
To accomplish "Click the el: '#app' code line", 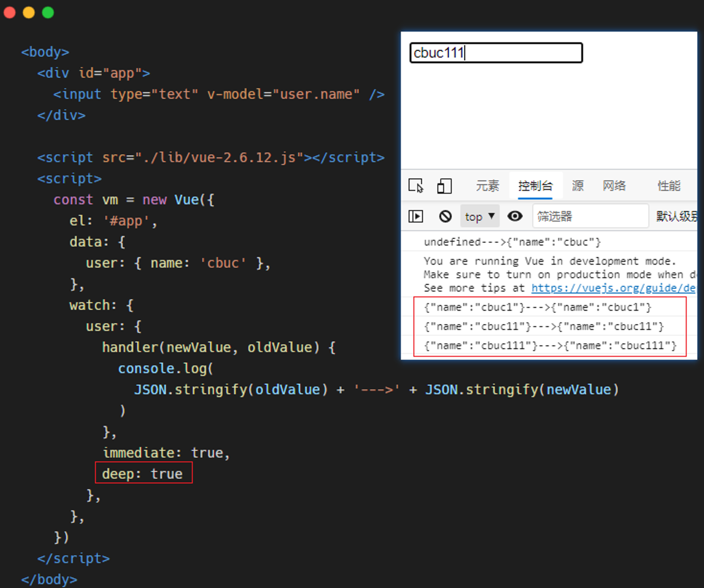I will 113,221.
